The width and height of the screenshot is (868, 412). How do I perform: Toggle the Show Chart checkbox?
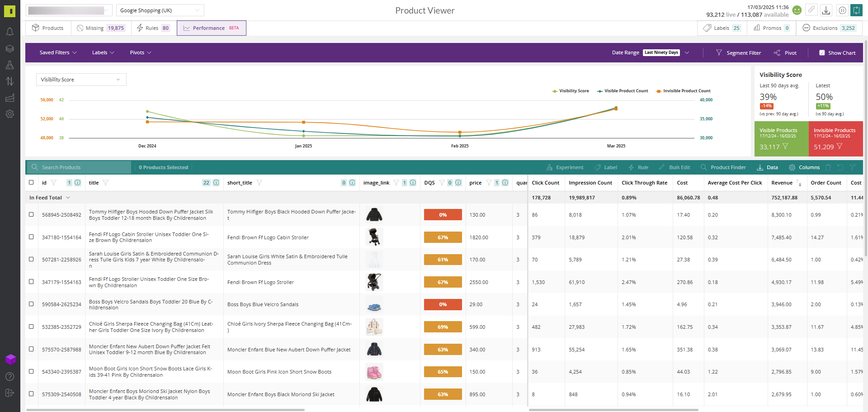(x=822, y=53)
